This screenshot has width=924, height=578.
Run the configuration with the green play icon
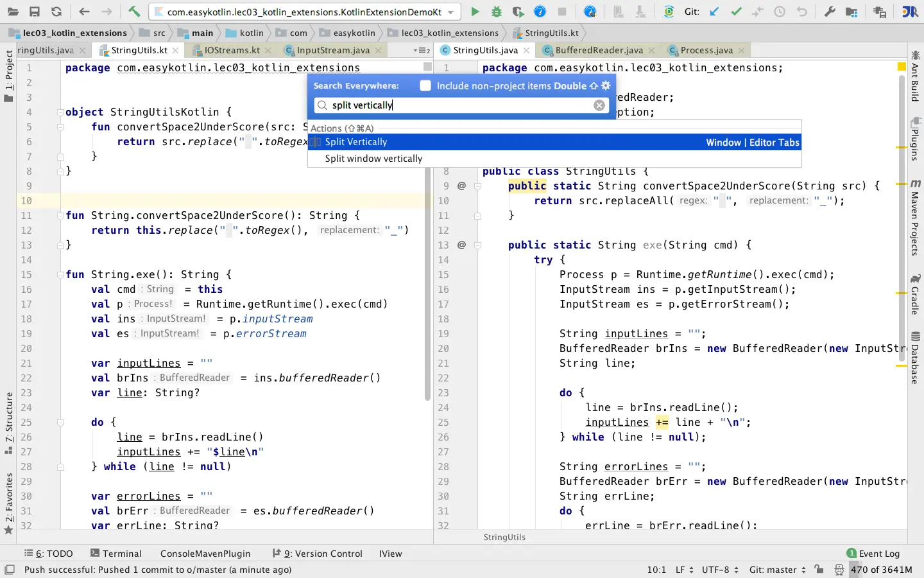[475, 12]
